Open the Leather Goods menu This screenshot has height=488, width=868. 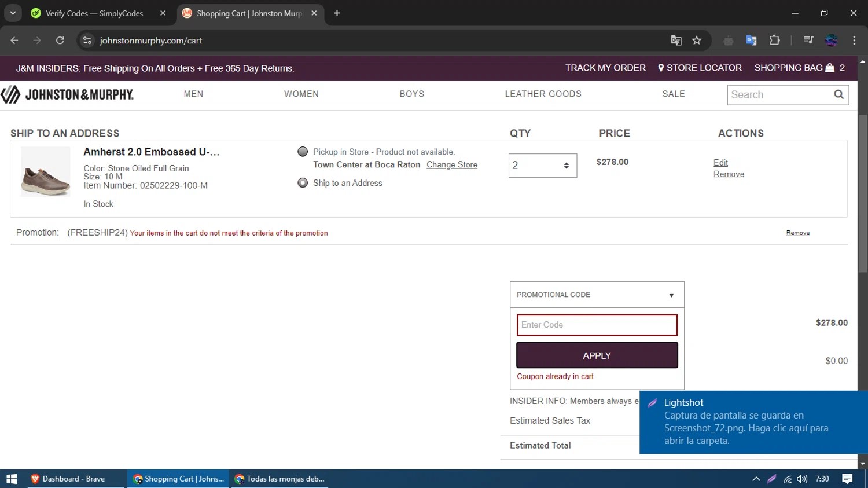543,94
